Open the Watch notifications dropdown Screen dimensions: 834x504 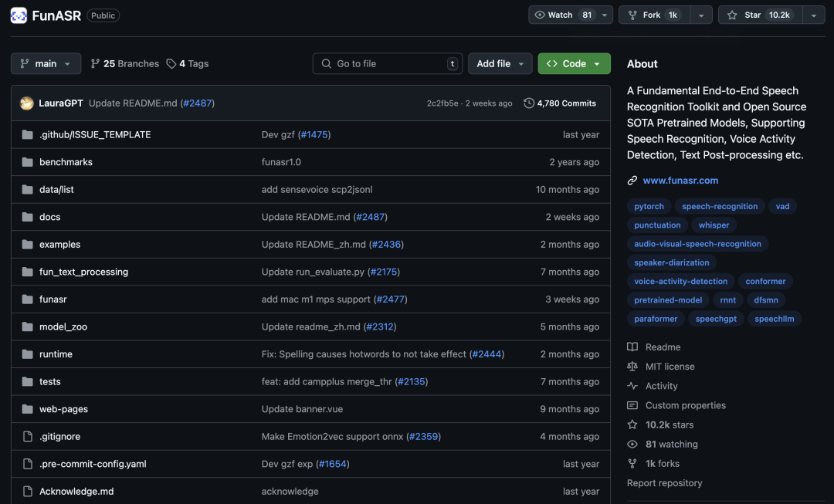tap(604, 15)
